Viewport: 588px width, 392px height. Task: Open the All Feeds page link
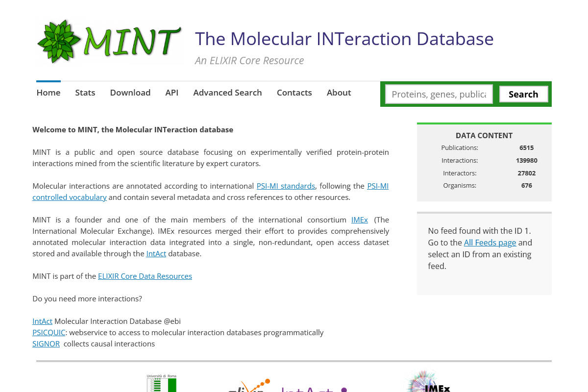pos(490,242)
